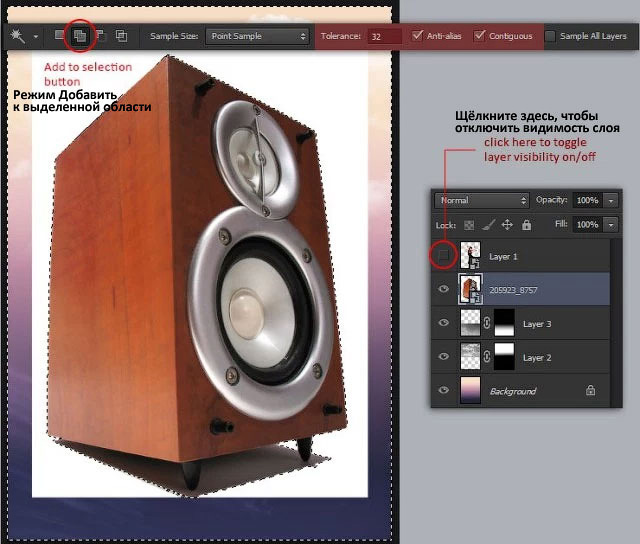The height and width of the screenshot is (544, 640).
Task: Click the 205923_8757 layer thumbnail
Action: (470, 289)
